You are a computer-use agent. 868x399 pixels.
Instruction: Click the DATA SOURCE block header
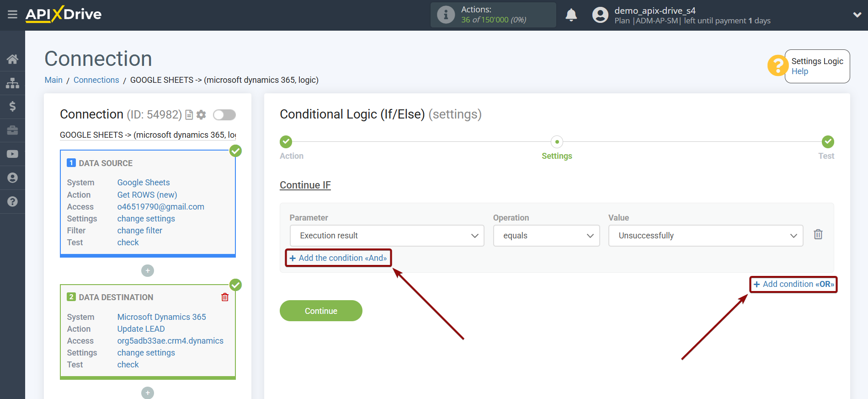pyautogui.click(x=106, y=163)
